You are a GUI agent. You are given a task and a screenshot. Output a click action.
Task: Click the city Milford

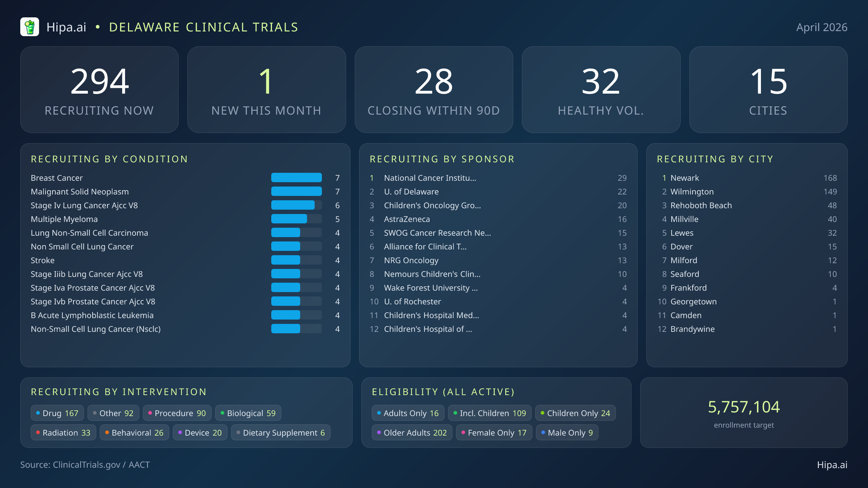tap(747, 260)
